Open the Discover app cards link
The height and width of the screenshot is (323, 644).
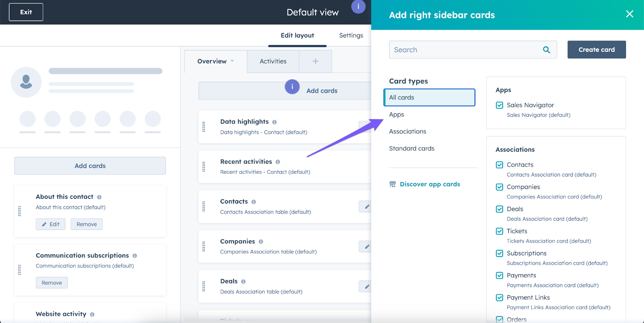coord(430,184)
